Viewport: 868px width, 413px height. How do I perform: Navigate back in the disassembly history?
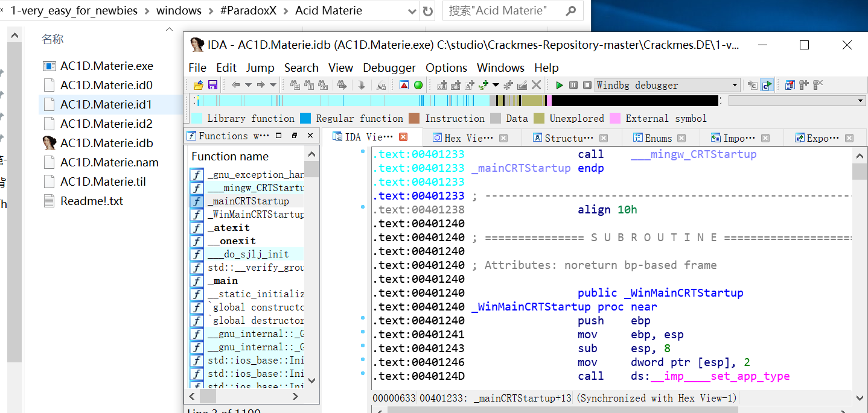pos(235,85)
